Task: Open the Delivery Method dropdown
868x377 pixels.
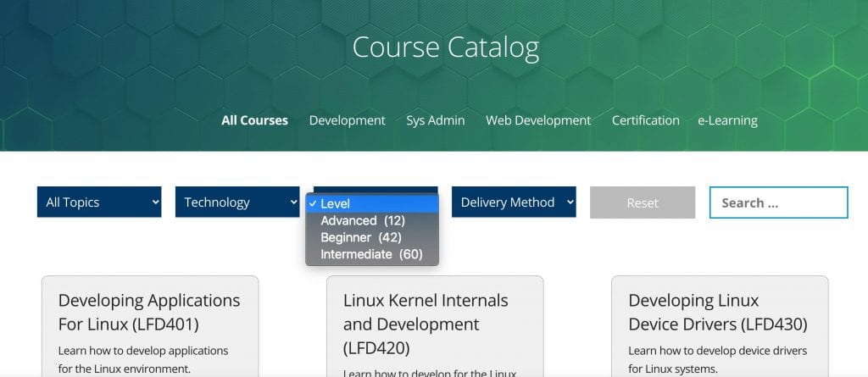Action: coord(514,202)
